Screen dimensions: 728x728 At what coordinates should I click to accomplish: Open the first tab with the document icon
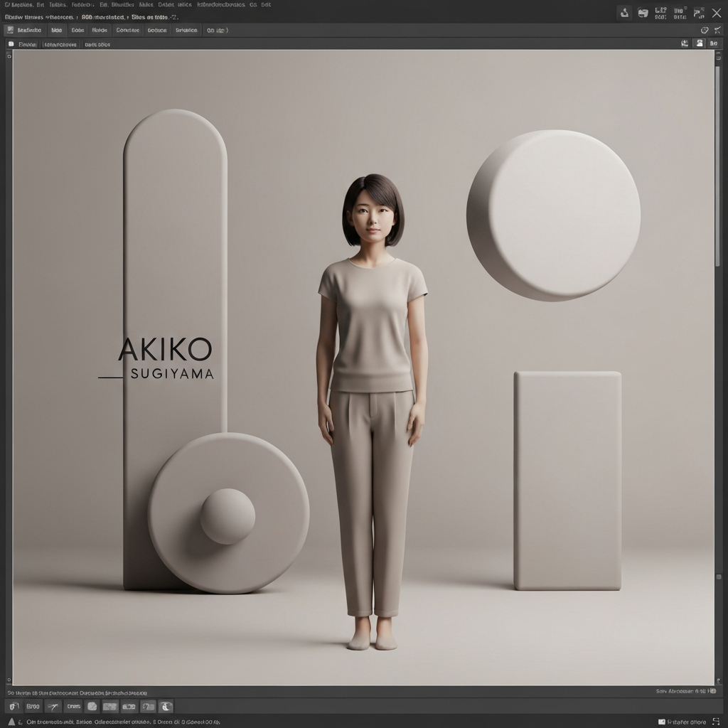point(25,30)
